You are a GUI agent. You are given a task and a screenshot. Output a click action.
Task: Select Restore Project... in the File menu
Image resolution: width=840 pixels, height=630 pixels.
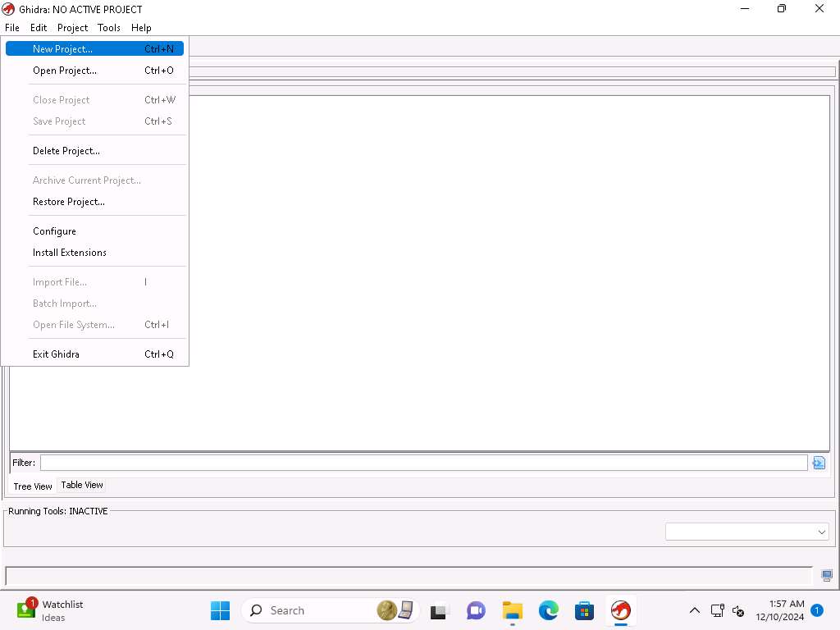tap(68, 202)
